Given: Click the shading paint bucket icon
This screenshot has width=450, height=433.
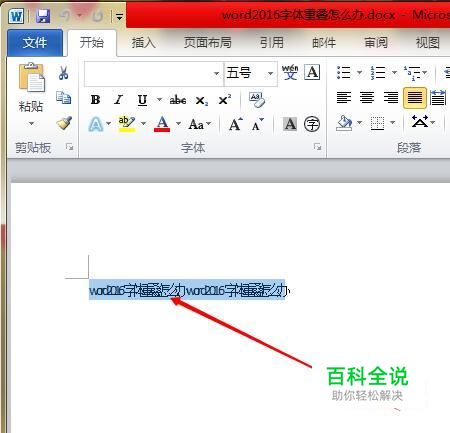Looking at the screenshot, I should coord(344,123).
